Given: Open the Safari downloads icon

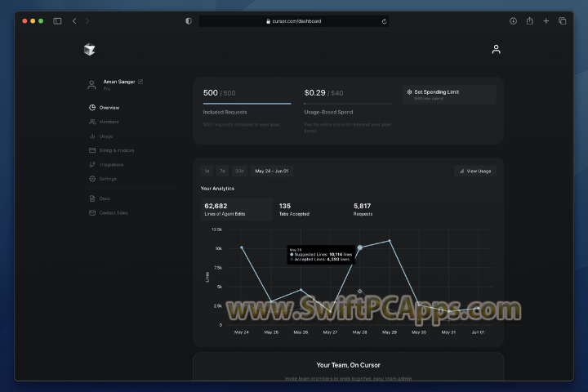Looking at the screenshot, I should tap(513, 21).
